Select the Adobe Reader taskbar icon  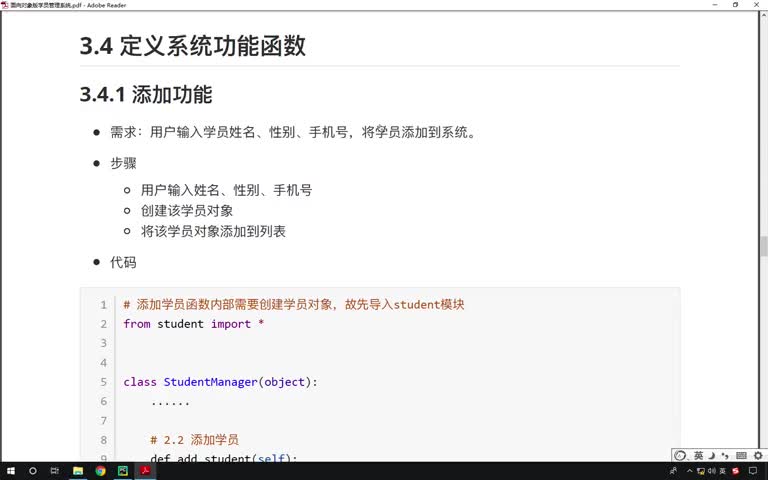145,471
